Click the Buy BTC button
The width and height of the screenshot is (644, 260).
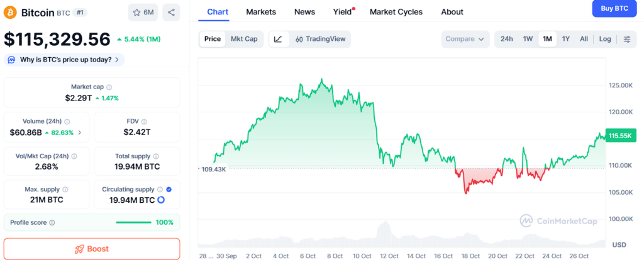[614, 8]
